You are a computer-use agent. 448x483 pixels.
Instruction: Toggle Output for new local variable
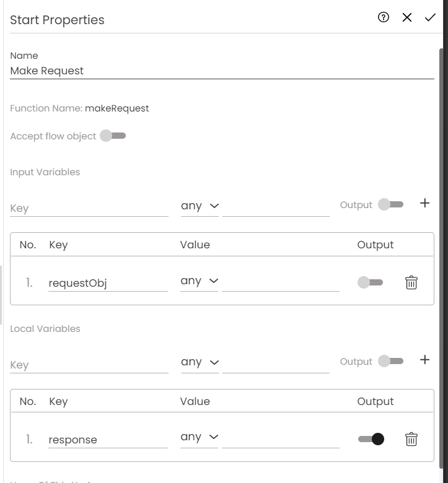click(x=391, y=361)
